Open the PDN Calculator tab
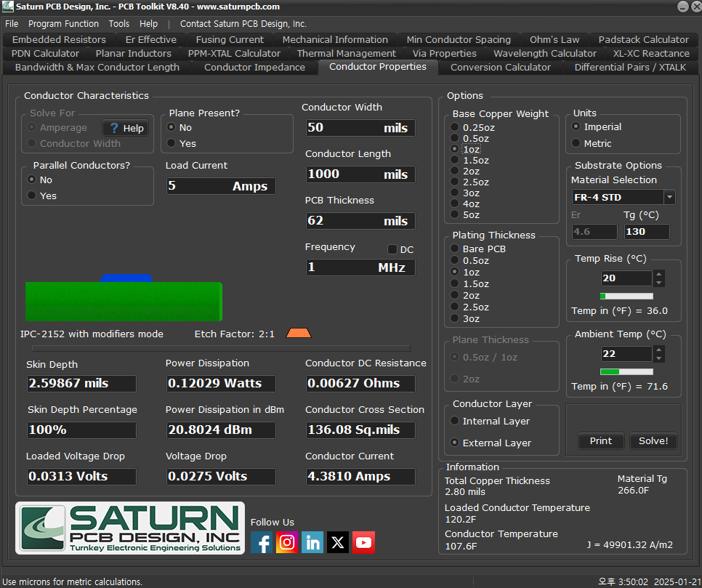The image size is (702, 588). tap(45, 53)
